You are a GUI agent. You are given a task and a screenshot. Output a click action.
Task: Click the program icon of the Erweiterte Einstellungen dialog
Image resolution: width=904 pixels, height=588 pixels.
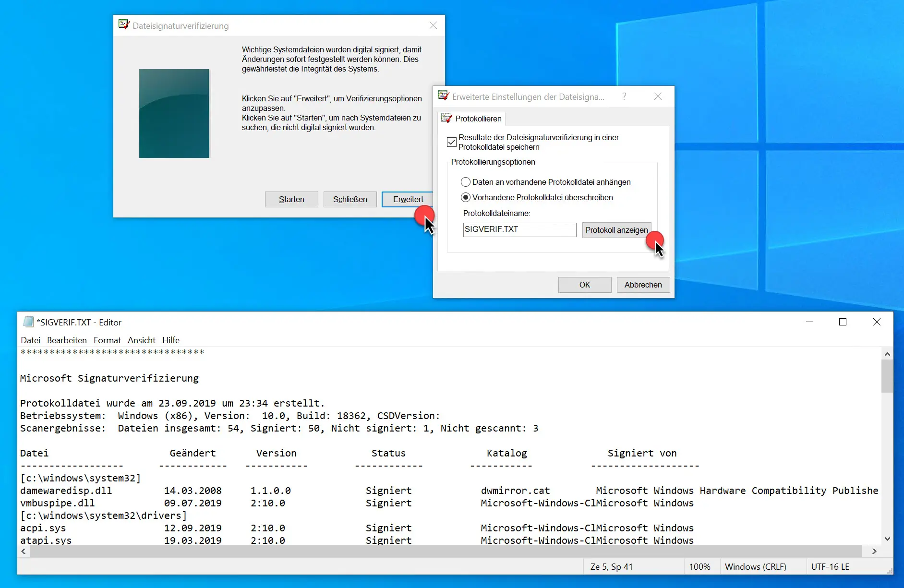(443, 96)
